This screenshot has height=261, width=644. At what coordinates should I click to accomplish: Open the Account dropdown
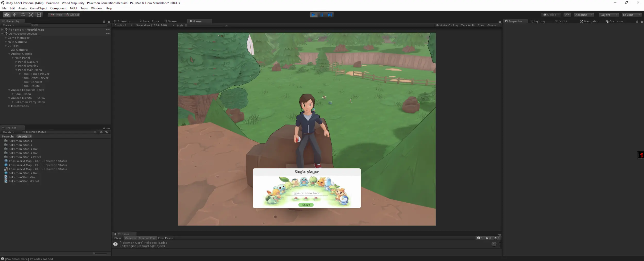584,15
